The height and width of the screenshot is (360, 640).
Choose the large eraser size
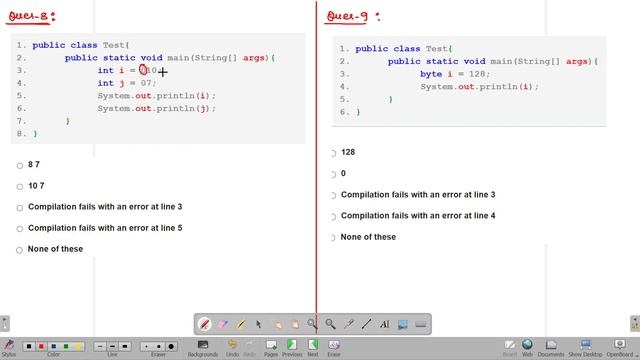click(171, 346)
